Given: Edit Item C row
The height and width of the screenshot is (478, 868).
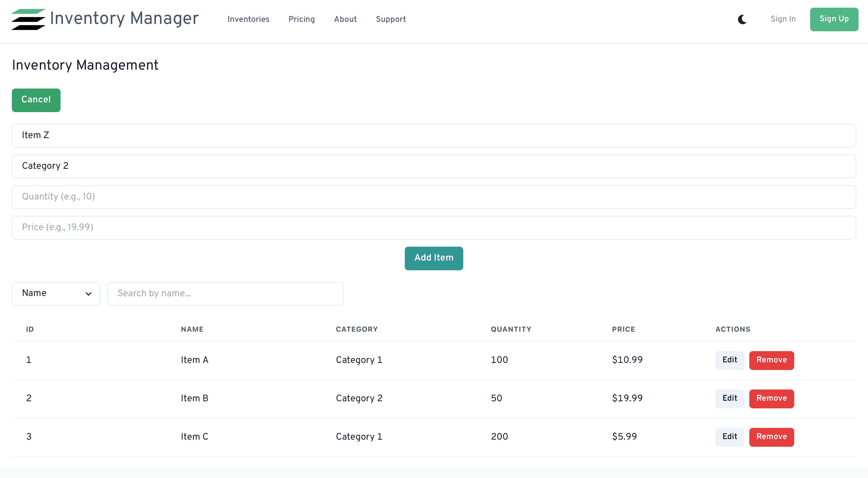Looking at the screenshot, I should pyautogui.click(x=730, y=437).
